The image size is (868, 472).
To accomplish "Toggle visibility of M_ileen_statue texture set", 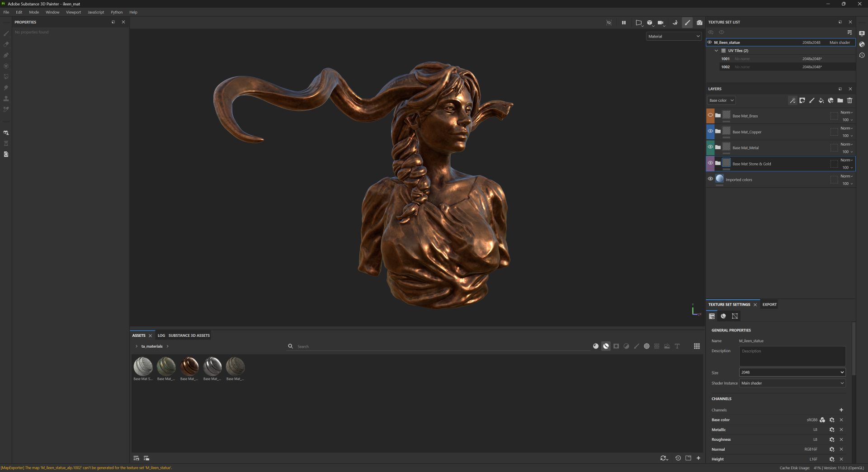I will (710, 42).
